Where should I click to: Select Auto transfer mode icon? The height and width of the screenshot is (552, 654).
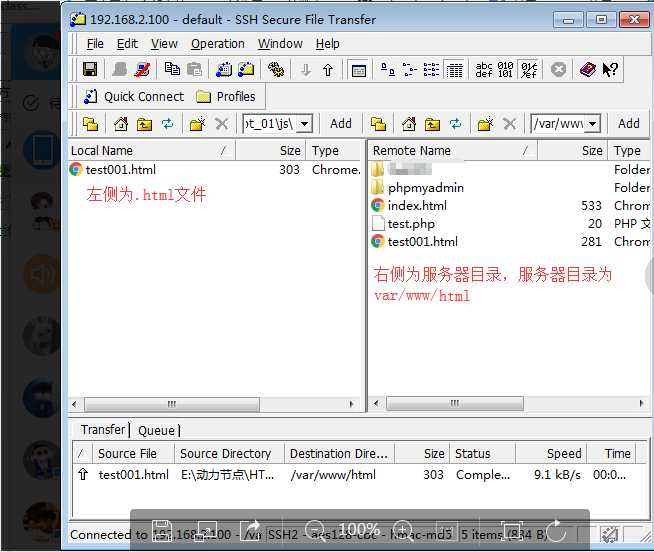coord(528,69)
